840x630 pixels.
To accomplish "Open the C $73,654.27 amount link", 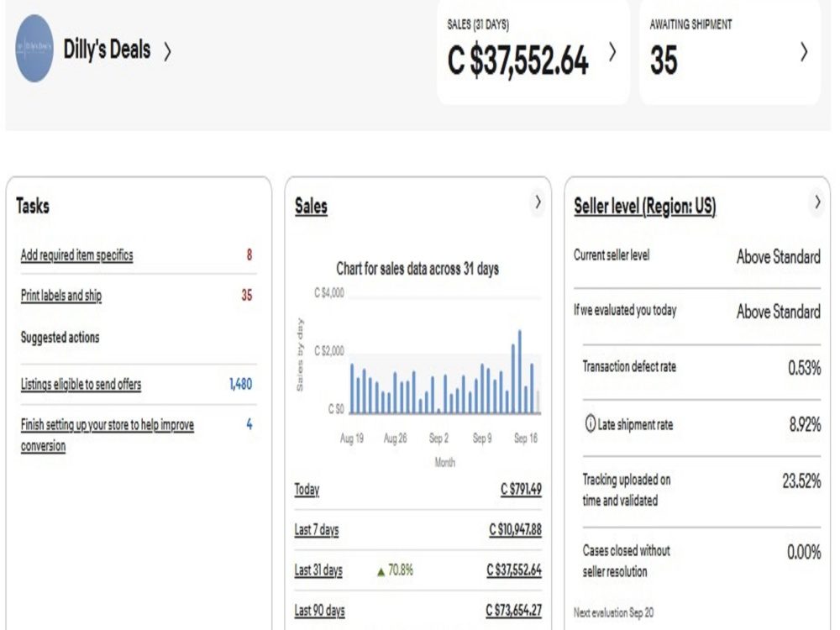I will [514, 611].
